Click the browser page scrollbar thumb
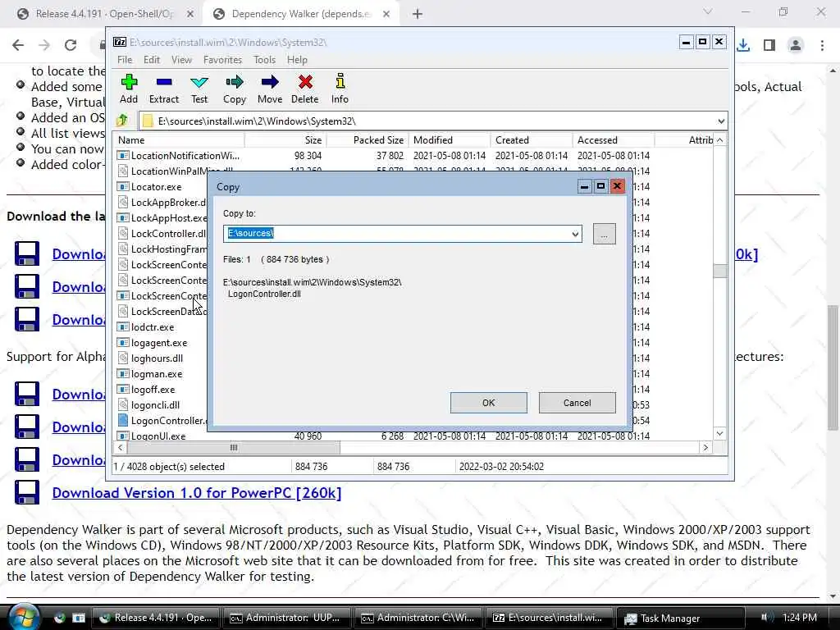840x630 pixels. 833,367
